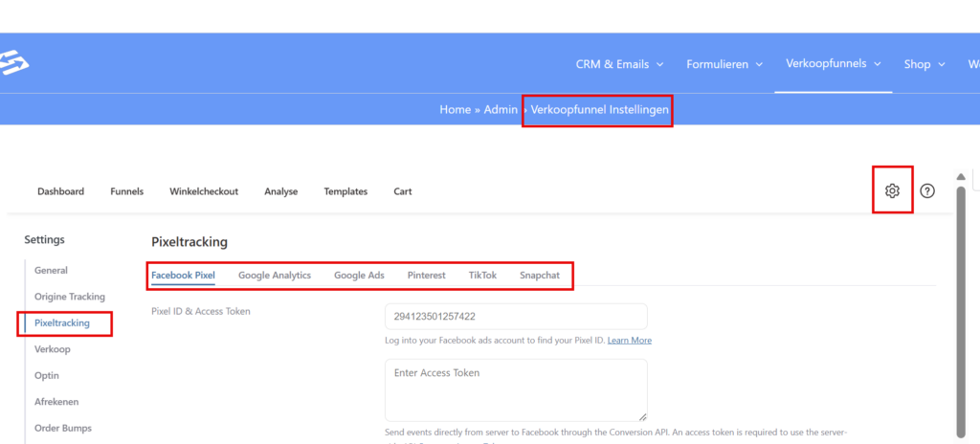Open the Winkelcheckout page
This screenshot has width=980, height=444.
pyautogui.click(x=204, y=191)
